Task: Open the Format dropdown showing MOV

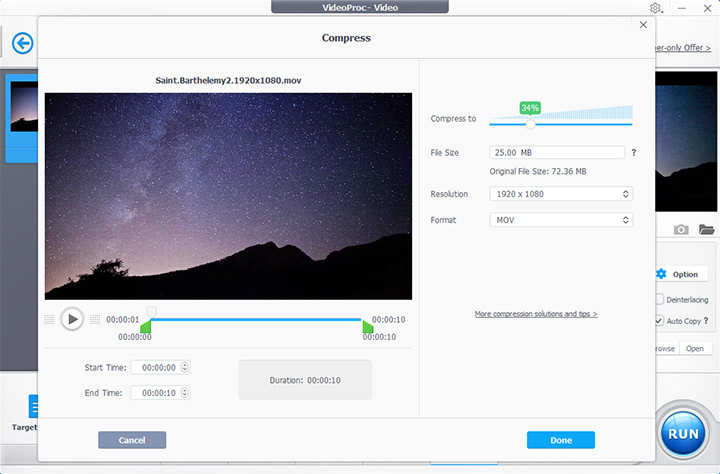Action: [561, 220]
